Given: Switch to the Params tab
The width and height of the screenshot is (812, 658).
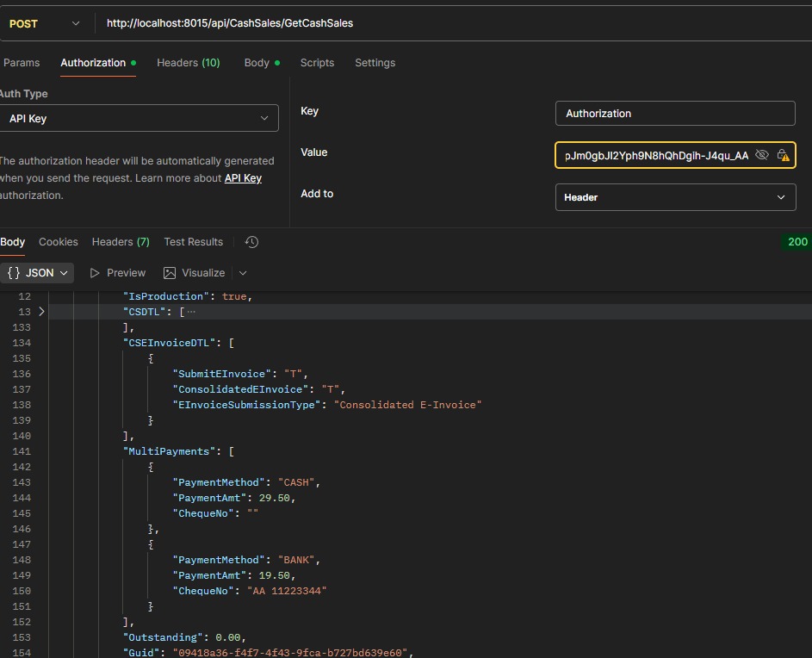Looking at the screenshot, I should tap(22, 63).
